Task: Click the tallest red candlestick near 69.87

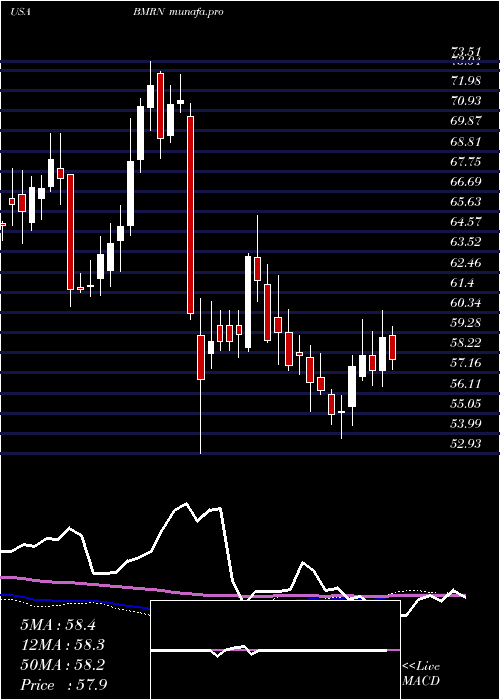Action: coord(191,215)
